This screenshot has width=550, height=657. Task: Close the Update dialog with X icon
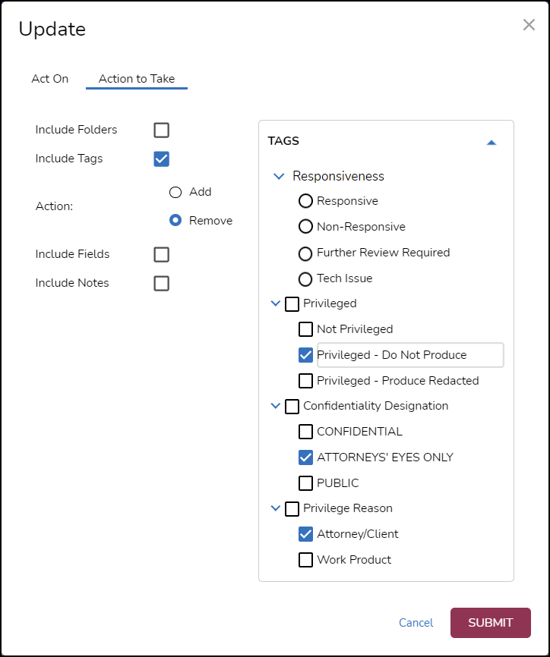click(529, 25)
